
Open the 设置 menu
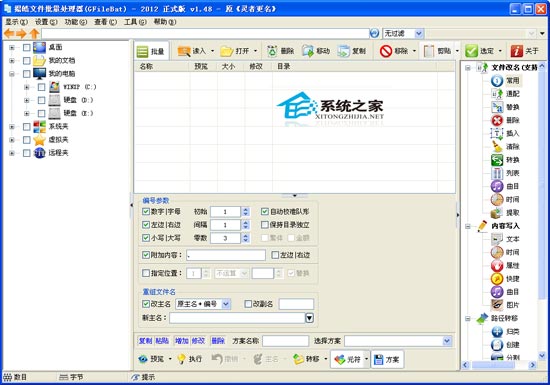point(46,22)
